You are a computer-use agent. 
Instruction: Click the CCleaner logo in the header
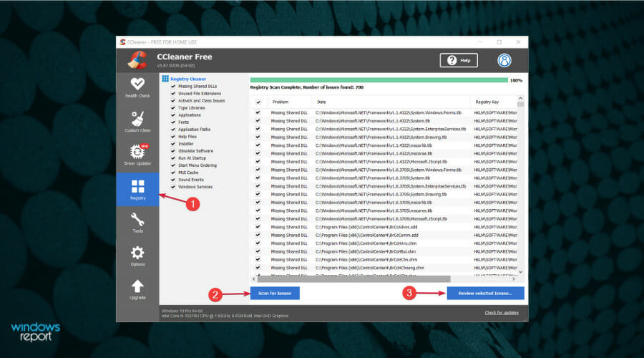tap(137, 60)
